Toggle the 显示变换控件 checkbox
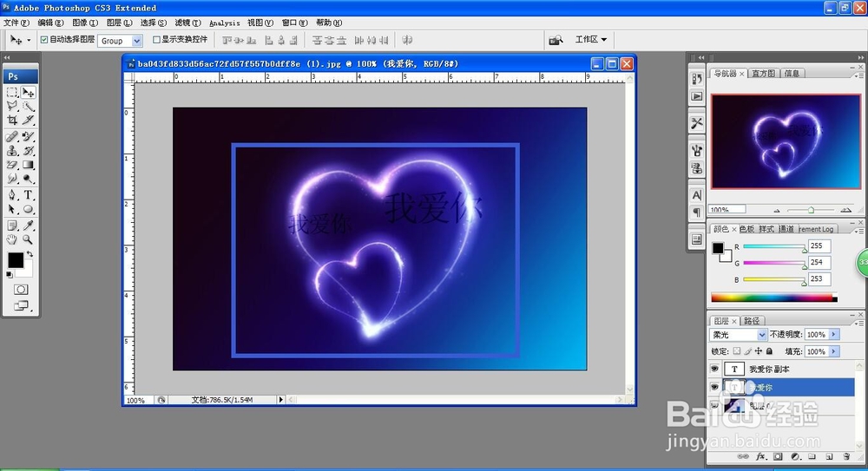868x471 pixels. pos(156,40)
